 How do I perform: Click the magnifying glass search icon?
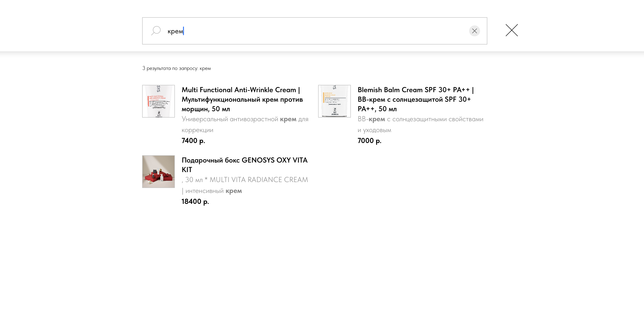click(156, 31)
